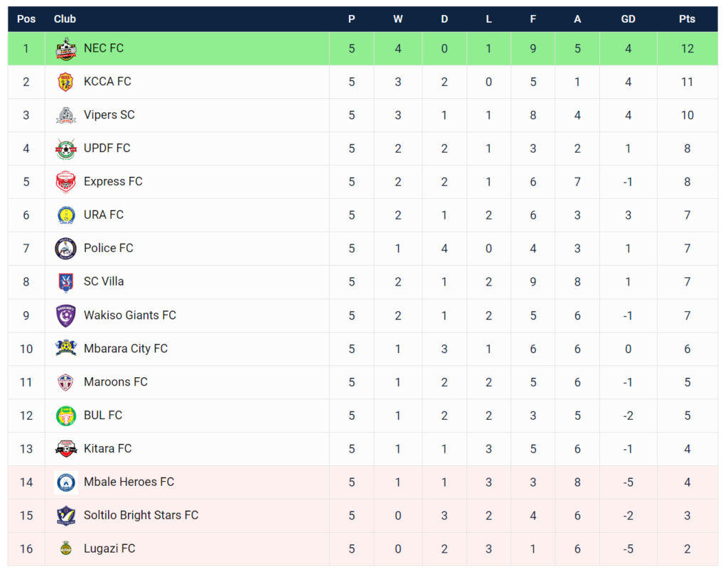This screenshot has height=574, width=728.
Task: Click the SC Villa shield icon
Action: [x=66, y=282]
